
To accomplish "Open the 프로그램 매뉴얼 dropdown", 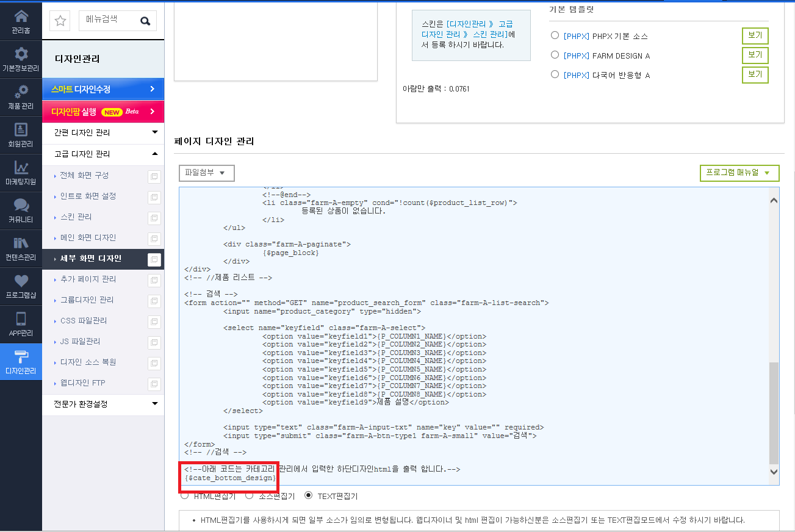I will pos(739,173).
